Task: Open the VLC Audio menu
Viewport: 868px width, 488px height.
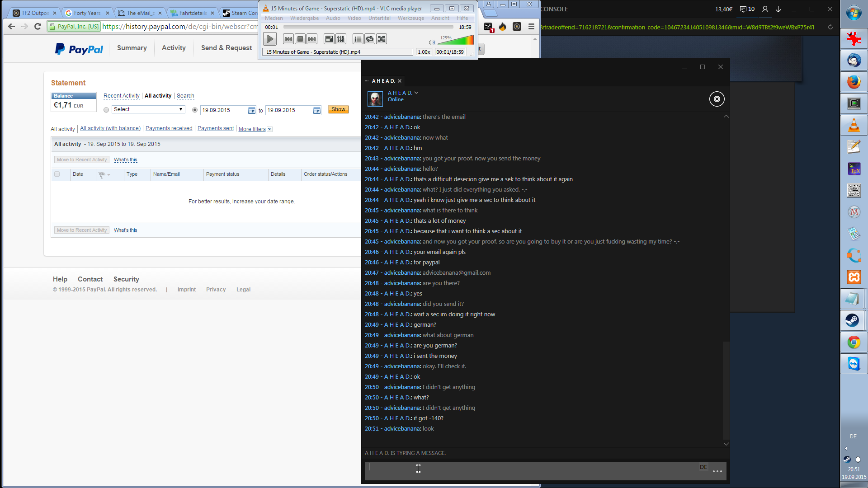Action: tap(333, 18)
